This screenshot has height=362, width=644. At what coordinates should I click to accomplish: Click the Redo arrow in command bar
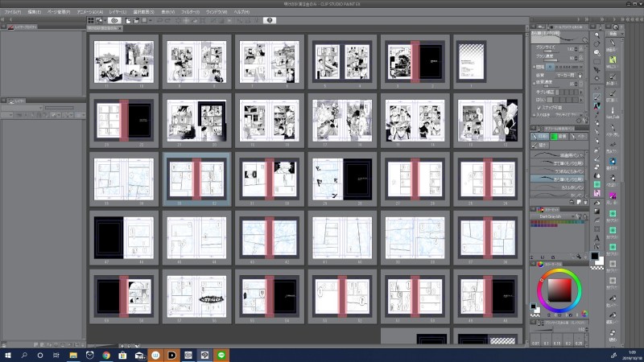click(x=167, y=21)
